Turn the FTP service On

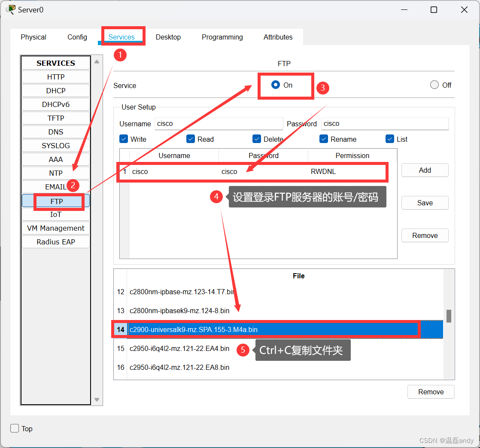[276, 85]
